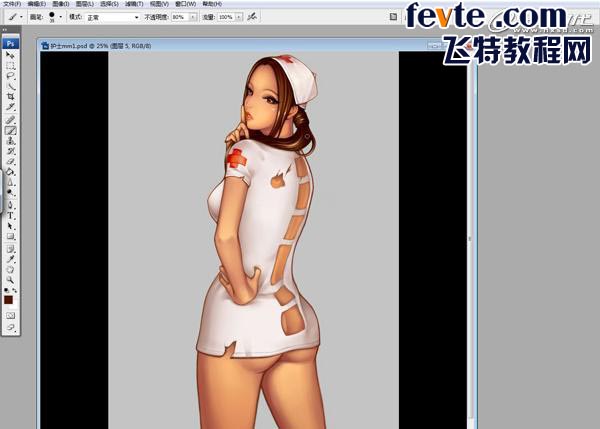Swap foreground and background colors
The width and height of the screenshot is (600, 429).
[15, 290]
